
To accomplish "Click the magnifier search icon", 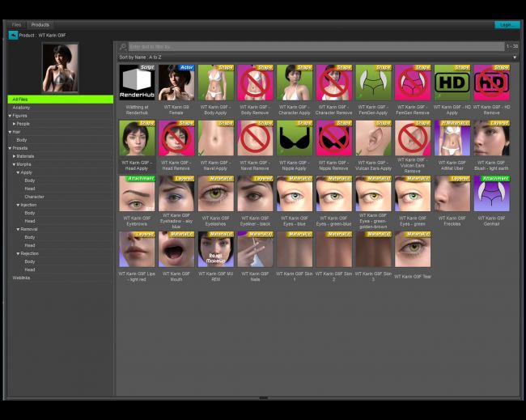I will click(123, 47).
